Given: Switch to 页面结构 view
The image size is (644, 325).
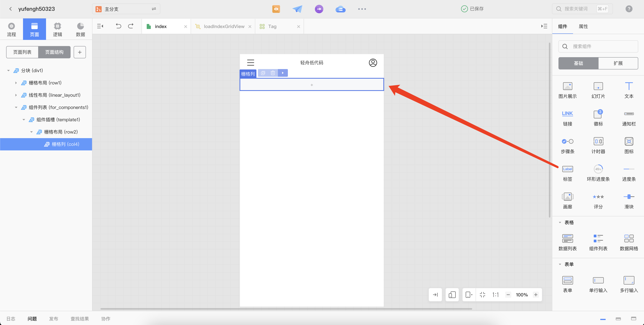Looking at the screenshot, I should coord(54,52).
